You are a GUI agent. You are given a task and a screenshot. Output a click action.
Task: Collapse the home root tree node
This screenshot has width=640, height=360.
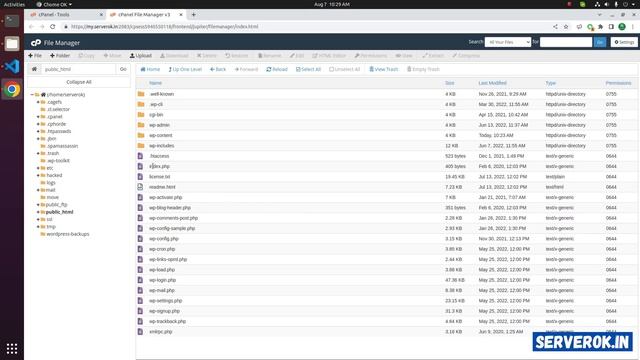point(32,95)
